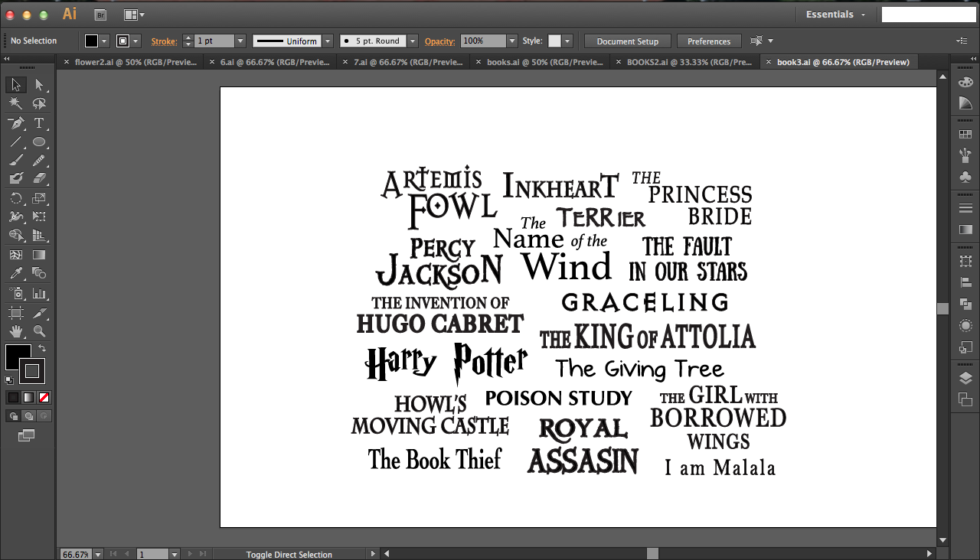Select the Paintbrush tool
Image resolution: width=980 pixels, height=560 pixels.
(16, 161)
